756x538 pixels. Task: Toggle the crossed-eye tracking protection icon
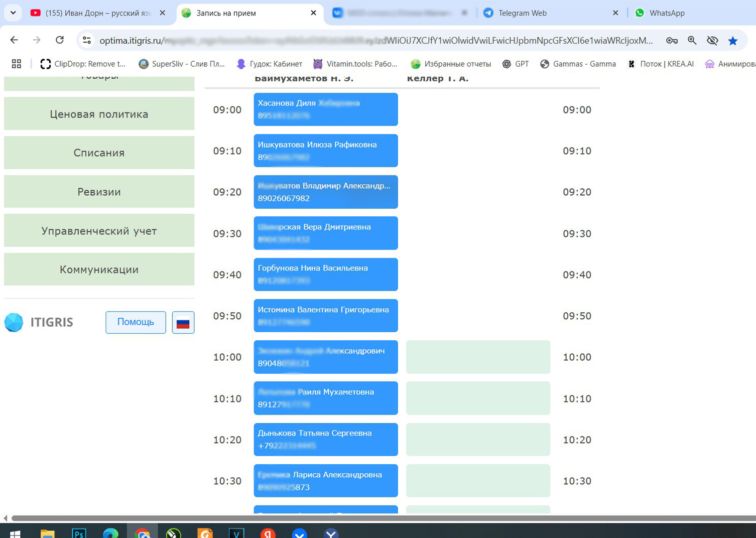coord(712,41)
